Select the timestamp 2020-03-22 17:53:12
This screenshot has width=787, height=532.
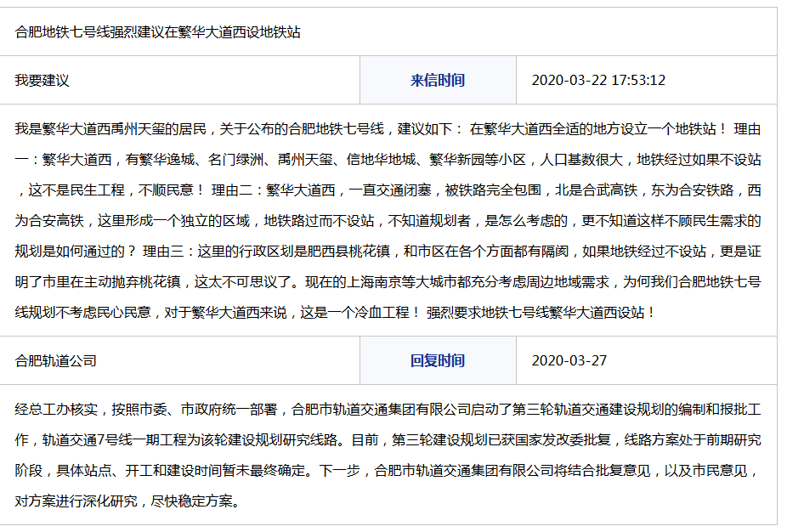[598, 80]
